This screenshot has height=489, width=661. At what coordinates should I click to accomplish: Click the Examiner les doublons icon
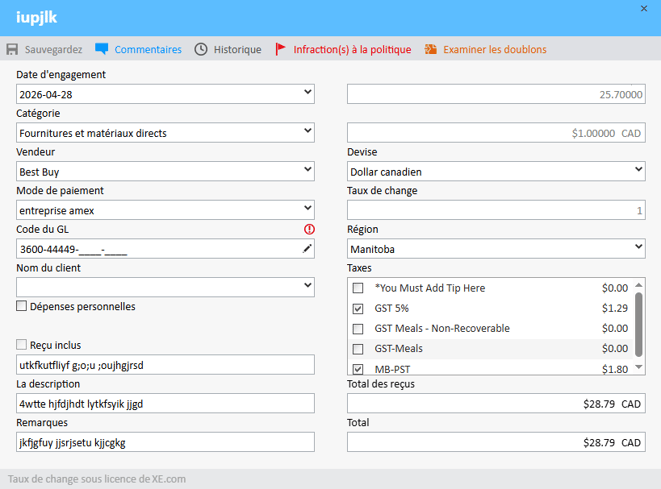pos(431,49)
